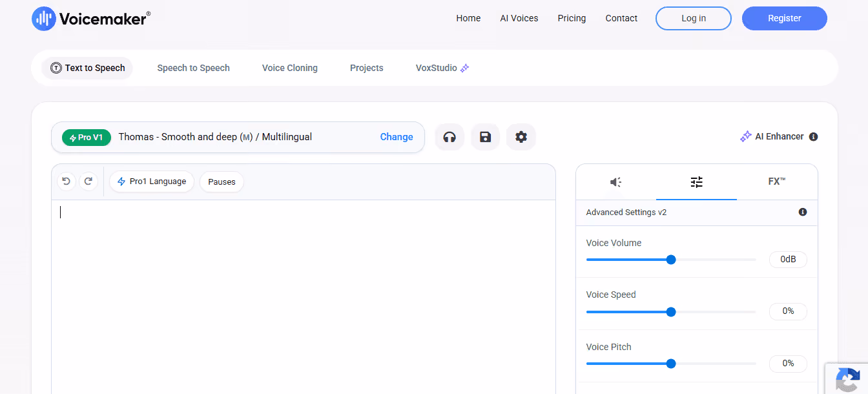Screen dimensions: 868x394
Task: Click the save floppy disk icon
Action: 485,137
